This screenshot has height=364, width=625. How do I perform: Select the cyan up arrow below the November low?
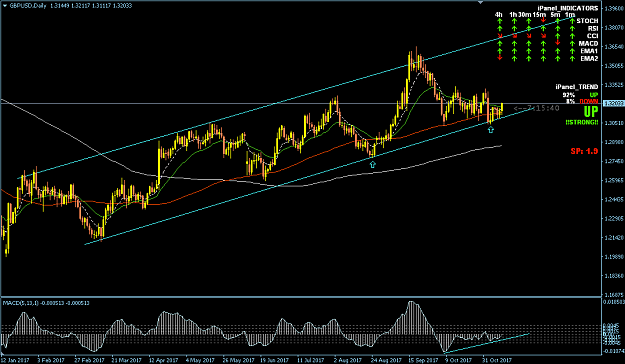tap(491, 129)
